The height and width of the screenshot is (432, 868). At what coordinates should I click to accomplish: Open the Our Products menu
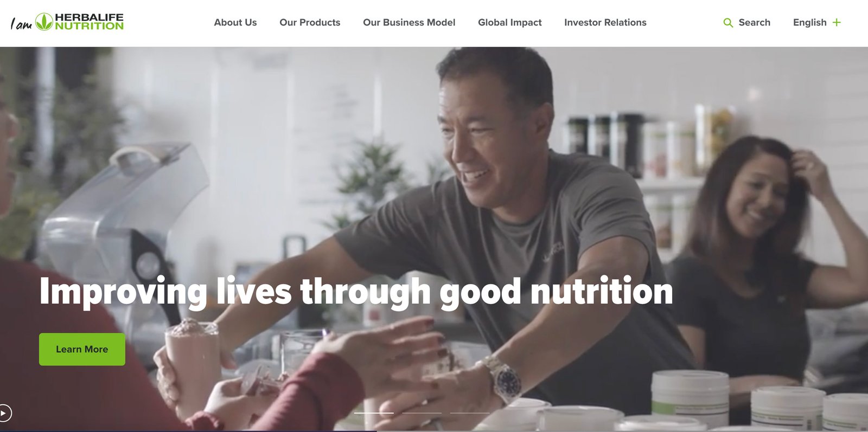tap(310, 22)
